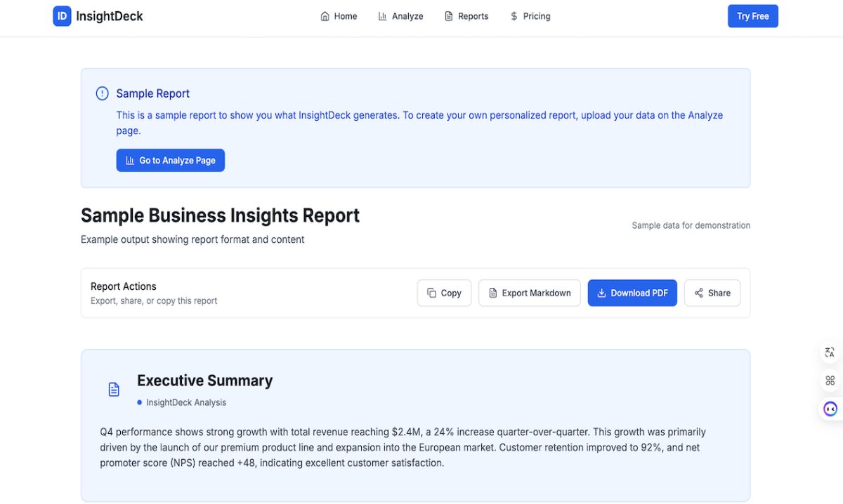Click the Analyze bar chart icon
This screenshot has width=843, height=504.
[x=383, y=16]
